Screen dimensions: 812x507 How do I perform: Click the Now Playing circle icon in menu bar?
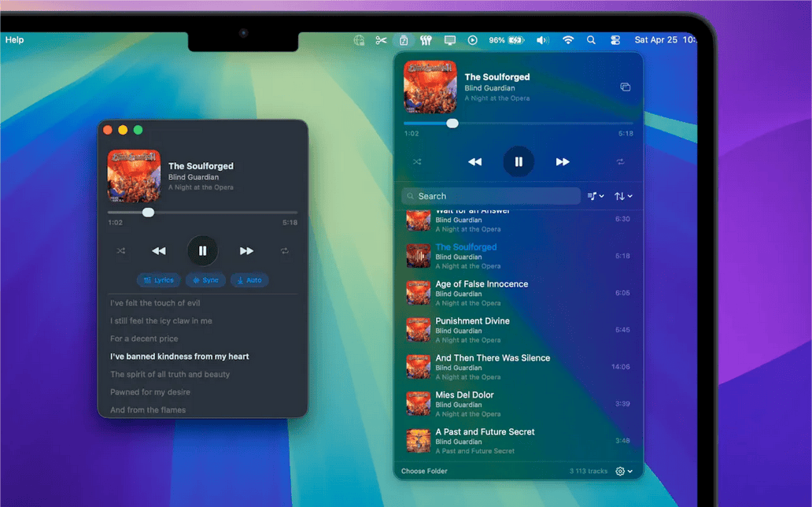[x=472, y=40]
